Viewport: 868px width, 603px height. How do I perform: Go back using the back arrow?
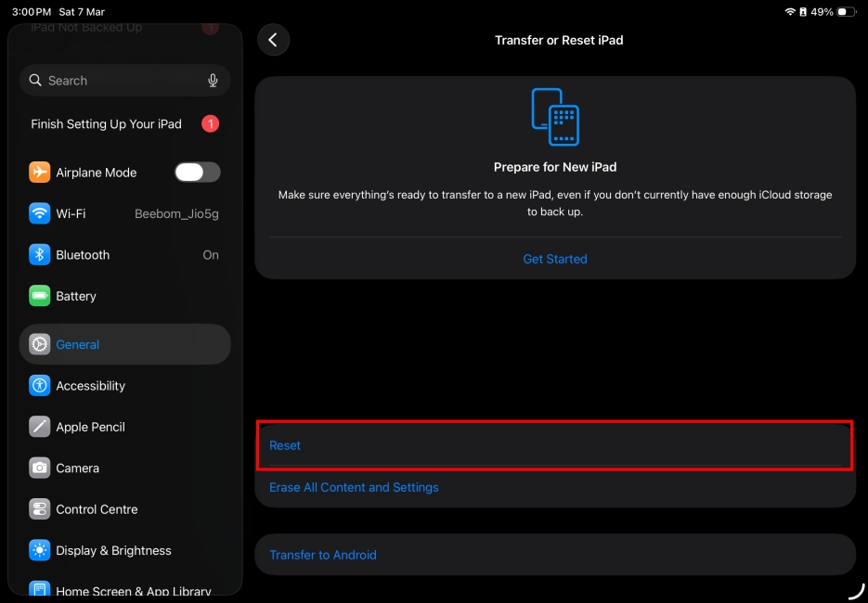coord(273,40)
